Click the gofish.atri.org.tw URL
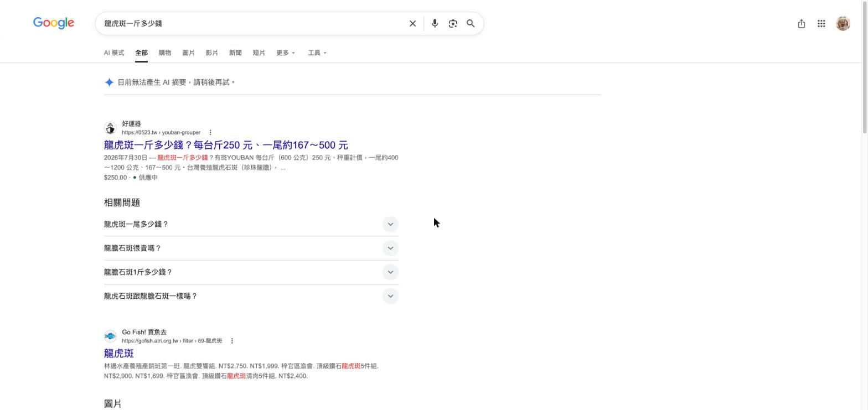868x410 pixels. (172, 341)
